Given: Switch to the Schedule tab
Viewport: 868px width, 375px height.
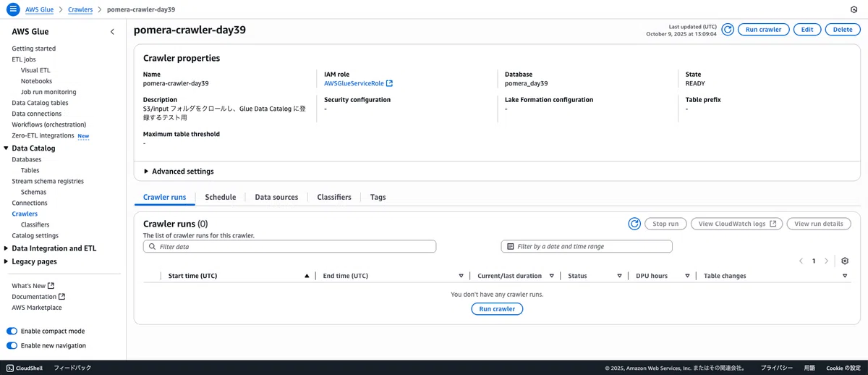Looking at the screenshot, I should [221, 197].
